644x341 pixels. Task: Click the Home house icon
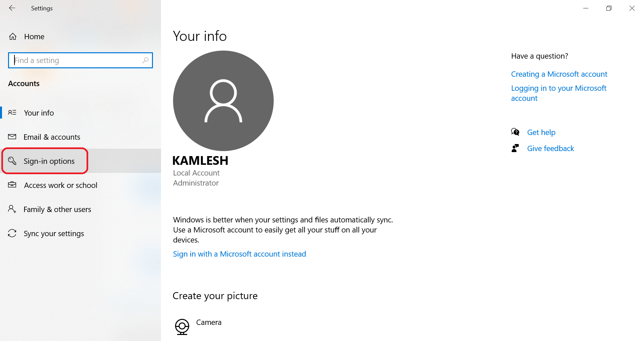[x=13, y=36]
